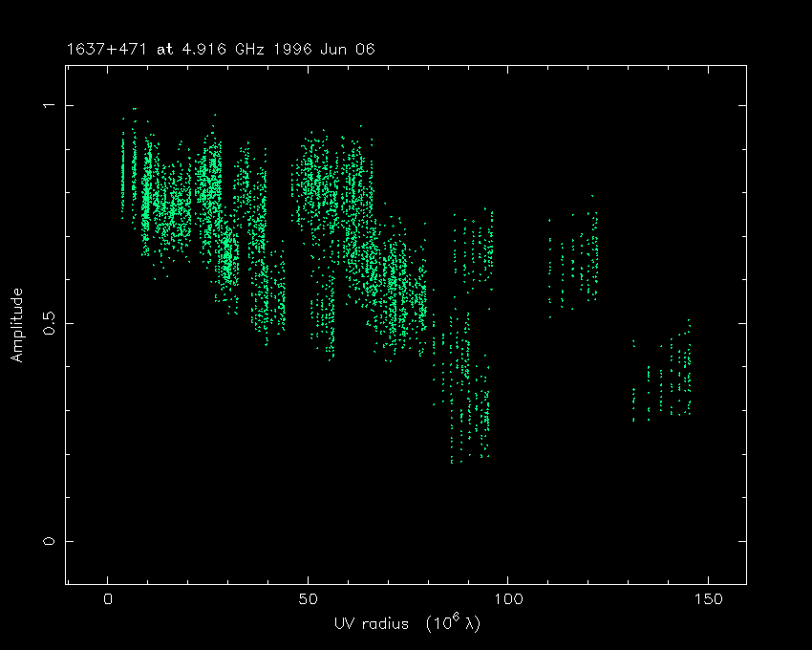
Task: Click the upper data cluster near UV radius 92
Action: [x=475, y=250]
